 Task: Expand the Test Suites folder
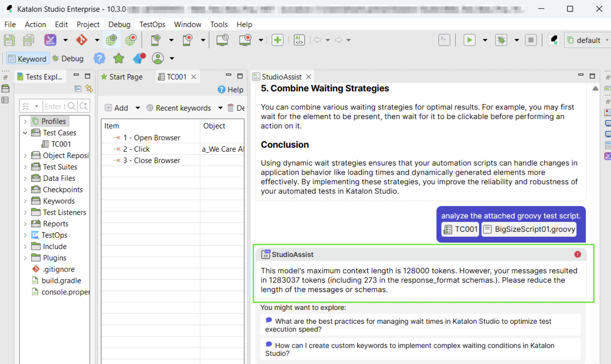pos(25,167)
